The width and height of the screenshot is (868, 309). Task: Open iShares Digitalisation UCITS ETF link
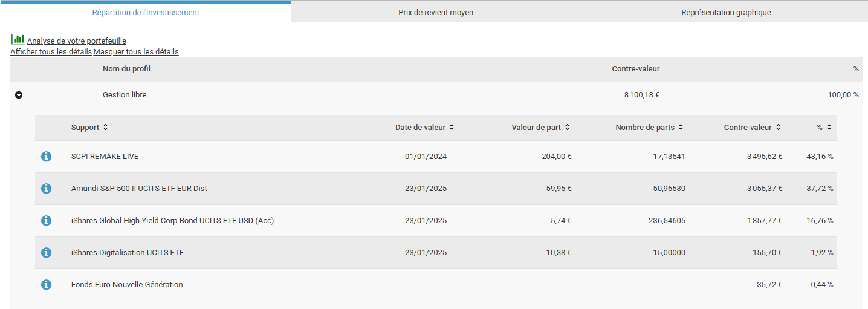[x=127, y=253]
